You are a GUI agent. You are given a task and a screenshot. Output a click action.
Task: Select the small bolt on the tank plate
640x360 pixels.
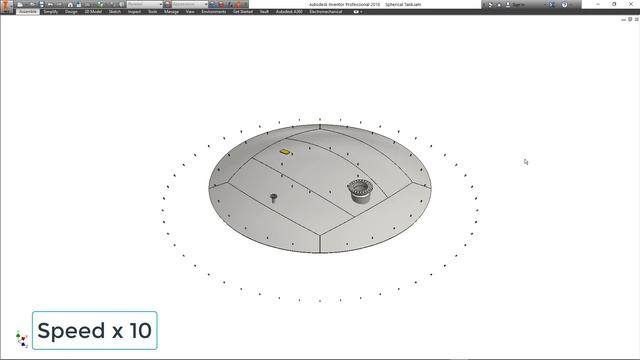[x=273, y=198]
